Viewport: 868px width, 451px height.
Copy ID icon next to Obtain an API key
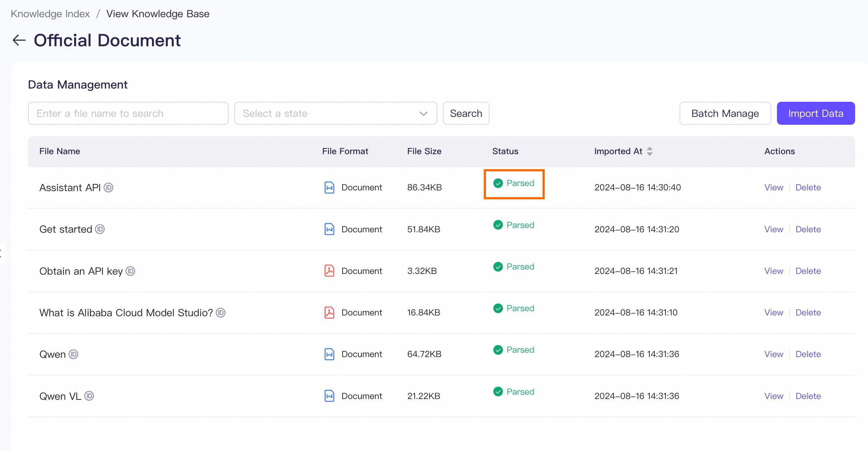click(x=130, y=271)
